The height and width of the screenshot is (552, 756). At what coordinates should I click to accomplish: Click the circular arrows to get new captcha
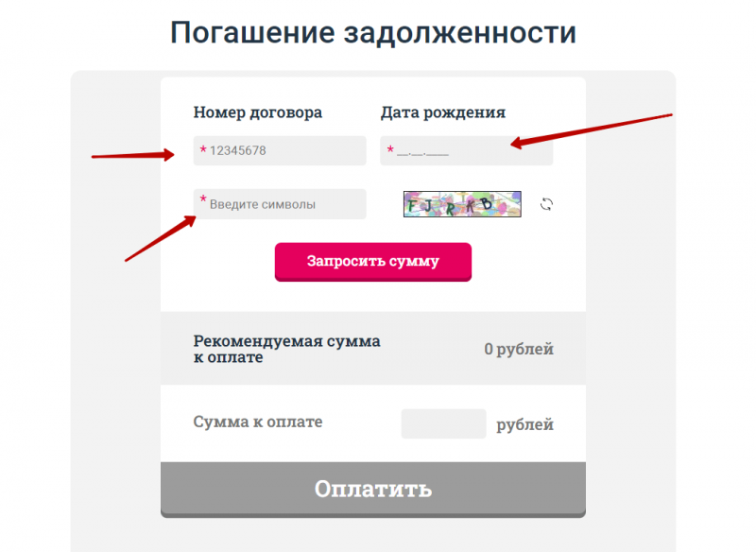[545, 203]
